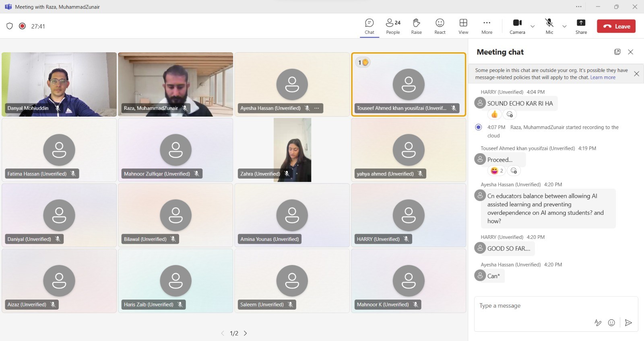Open title bar more options ellipsis
This screenshot has height=341, width=644.
pos(578,7)
